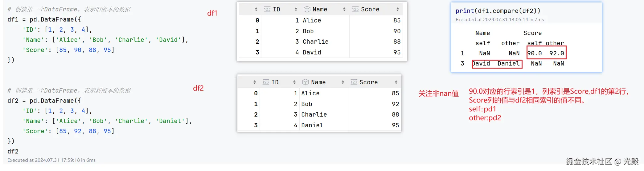
Task: Click the ID numeric type icon in df2 table
Action: click(266, 82)
